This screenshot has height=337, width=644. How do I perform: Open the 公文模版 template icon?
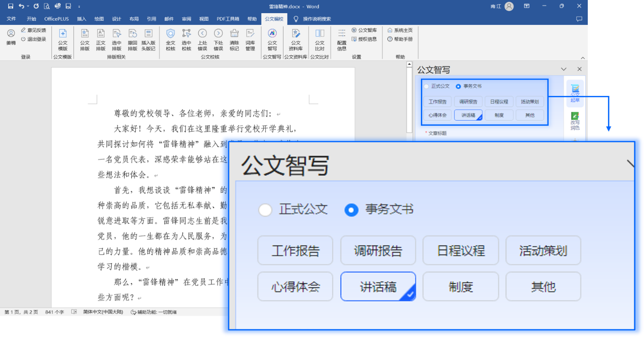(62, 40)
